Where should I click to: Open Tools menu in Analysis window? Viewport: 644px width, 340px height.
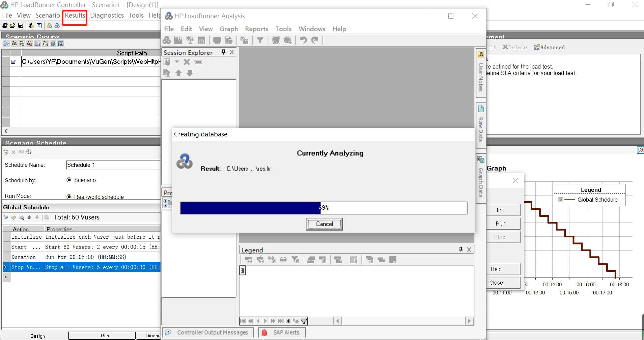283,29
